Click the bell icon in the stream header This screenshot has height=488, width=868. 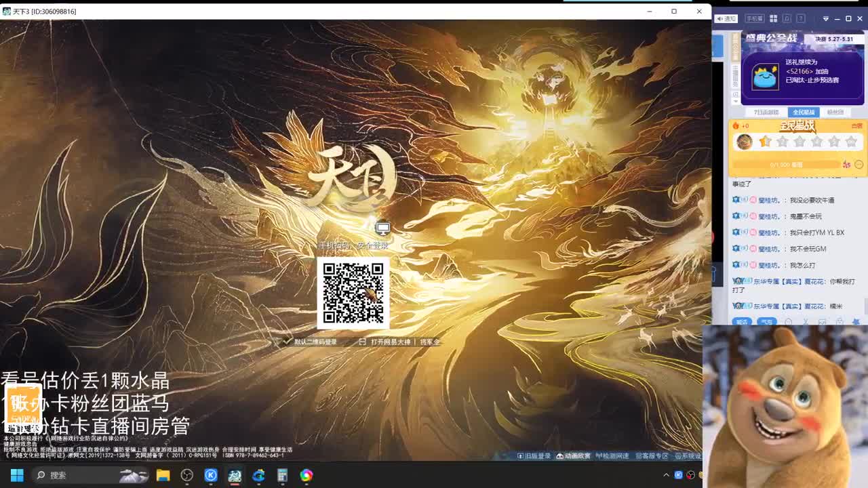[787, 18]
